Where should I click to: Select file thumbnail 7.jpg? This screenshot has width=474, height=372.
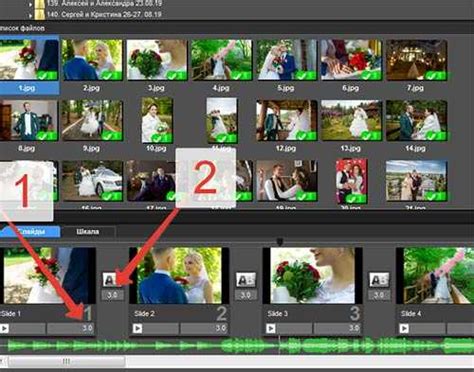[x=416, y=60]
